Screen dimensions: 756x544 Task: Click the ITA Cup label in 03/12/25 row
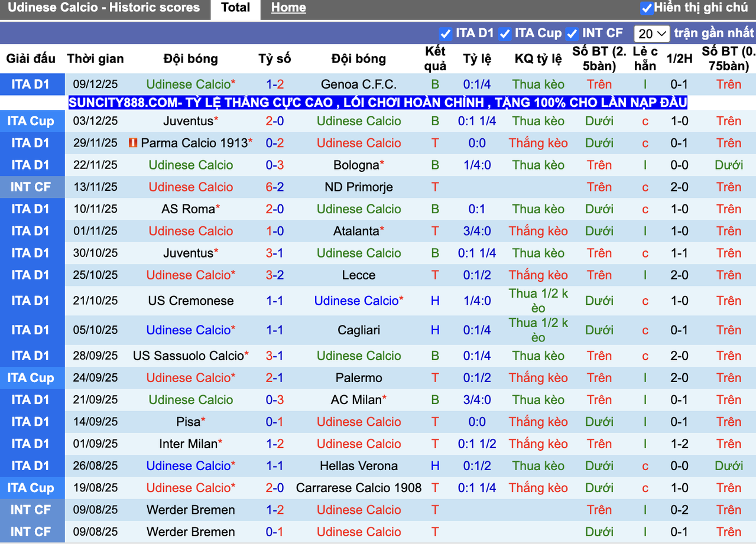30,121
